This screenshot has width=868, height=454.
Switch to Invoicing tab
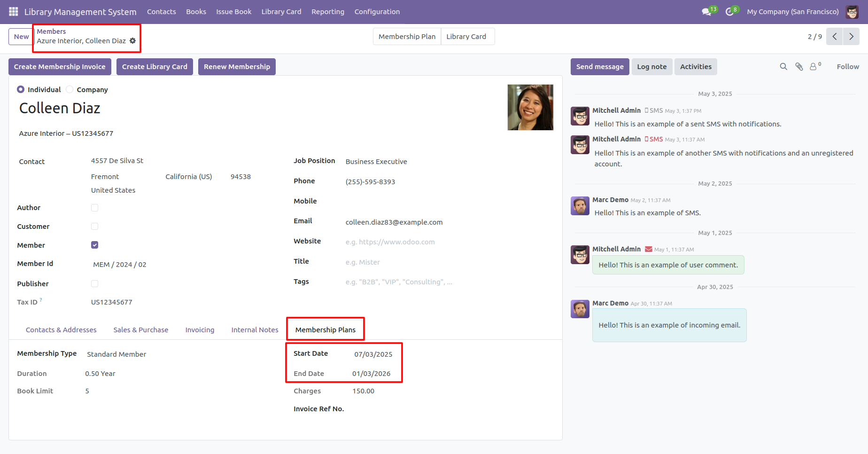point(200,330)
